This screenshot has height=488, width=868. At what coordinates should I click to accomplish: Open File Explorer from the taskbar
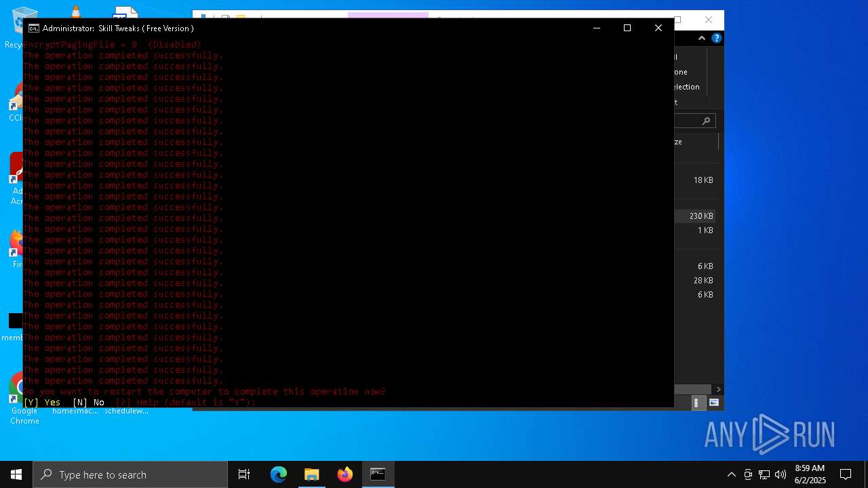(312, 474)
